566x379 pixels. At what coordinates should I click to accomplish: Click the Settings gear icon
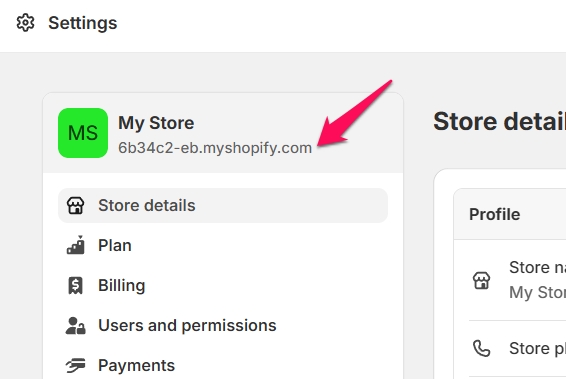[x=25, y=23]
